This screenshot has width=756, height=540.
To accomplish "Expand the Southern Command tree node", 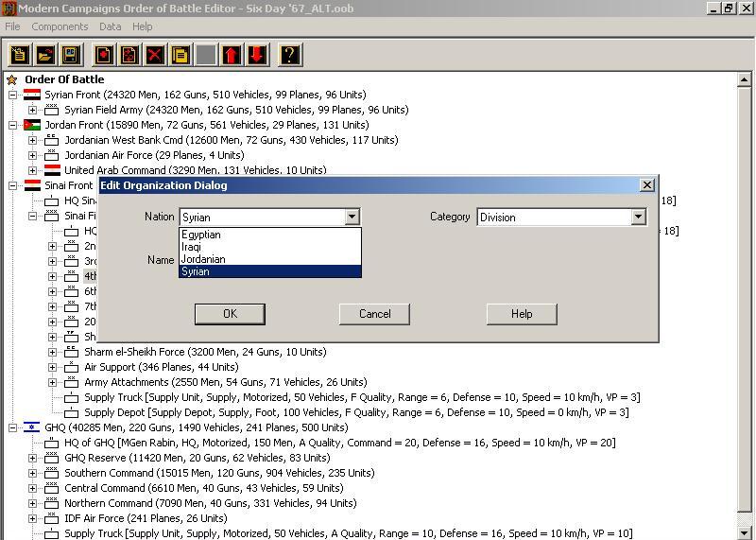I will tap(33, 473).
